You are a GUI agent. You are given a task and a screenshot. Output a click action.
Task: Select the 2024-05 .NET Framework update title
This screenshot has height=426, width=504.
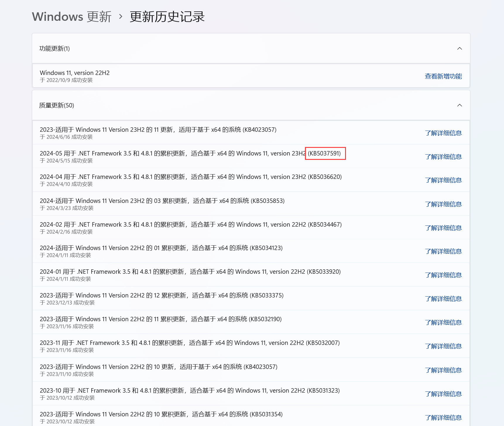tap(190, 153)
